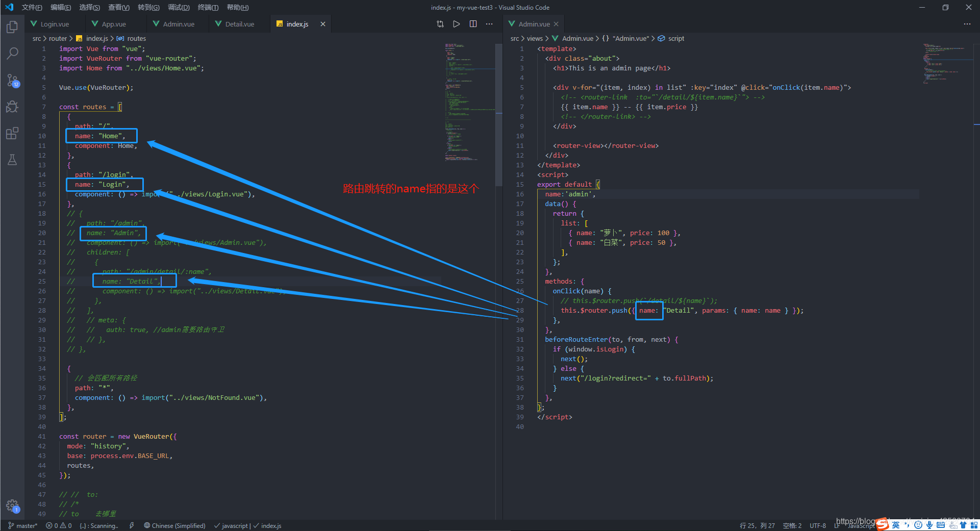
Task: Open the Run and Debug view
Action: pos(12,107)
